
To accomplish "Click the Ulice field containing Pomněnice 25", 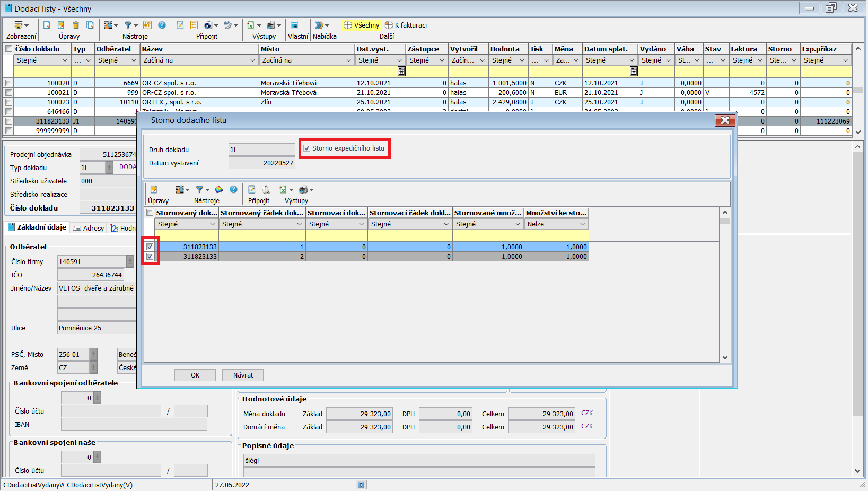I will pyautogui.click(x=97, y=328).
